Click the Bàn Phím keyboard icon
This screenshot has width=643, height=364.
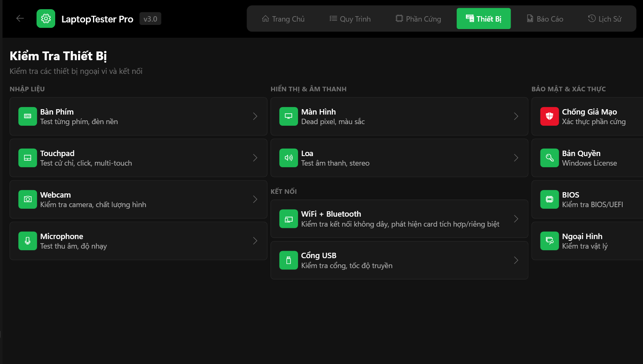(x=27, y=116)
